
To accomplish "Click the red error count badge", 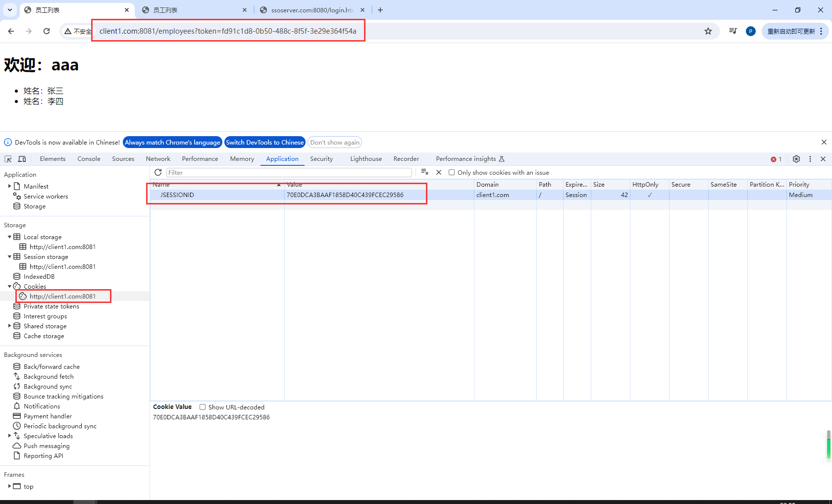I will click(776, 159).
